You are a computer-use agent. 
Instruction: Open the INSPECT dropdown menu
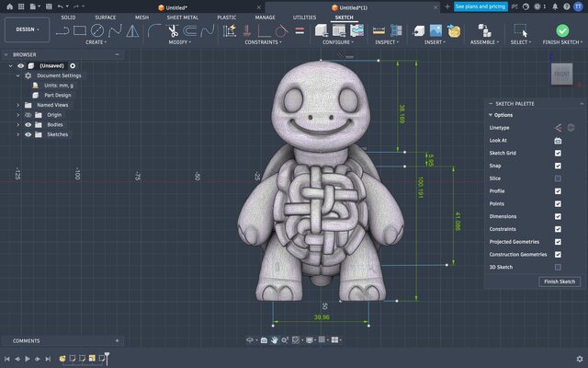[x=387, y=42]
